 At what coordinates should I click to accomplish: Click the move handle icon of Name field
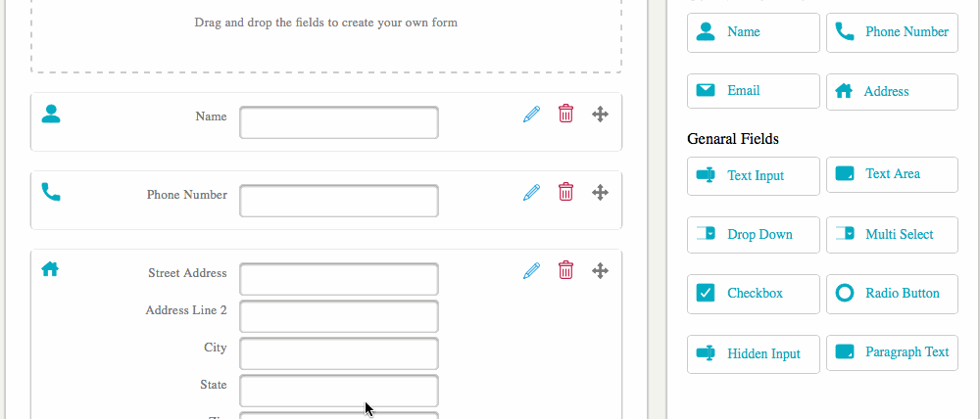(600, 115)
